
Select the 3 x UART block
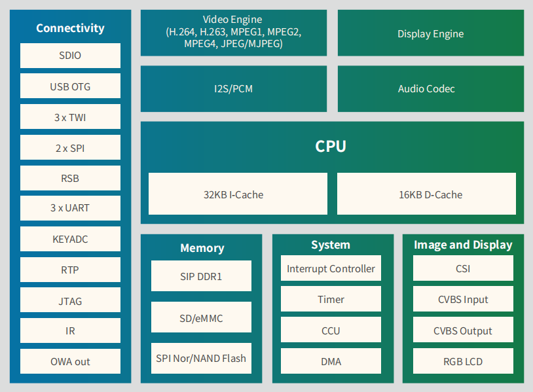click(70, 208)
